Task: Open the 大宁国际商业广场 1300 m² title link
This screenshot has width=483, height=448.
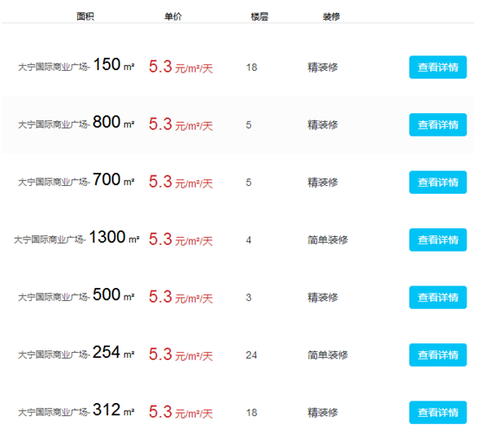Action: point(76,238)
